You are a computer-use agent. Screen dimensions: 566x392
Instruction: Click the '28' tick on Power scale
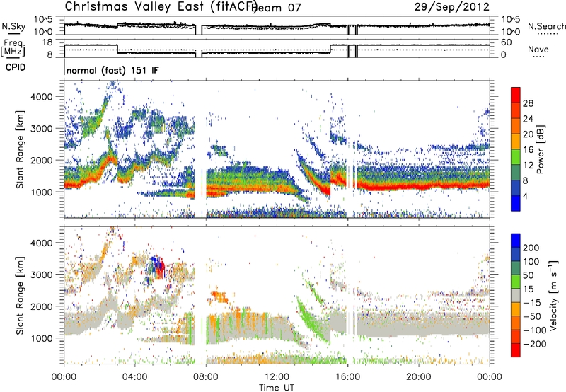[x=528, y=103]
